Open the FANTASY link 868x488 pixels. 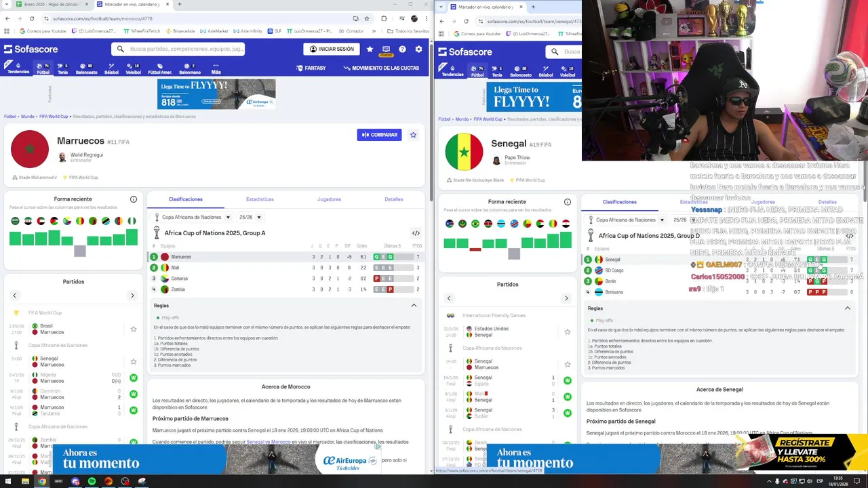[x=311, y=68]
